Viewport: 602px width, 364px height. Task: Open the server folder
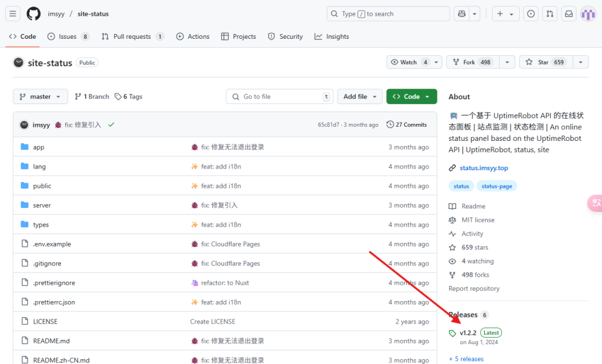pyautogui.click(x=42, y=205)
